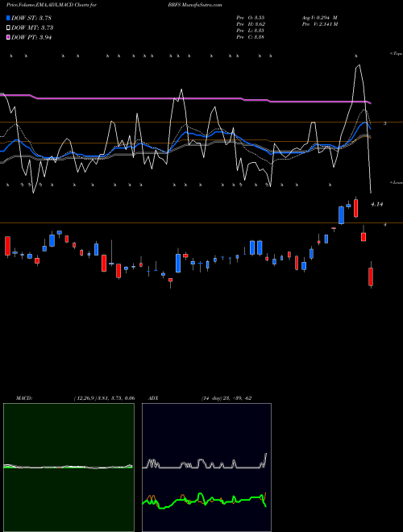Click the chart title 'Price,Volume,EMA,ADX,MACD Charts for'
The width and height of the screenshot is (403, 532).
pos(52,5)
